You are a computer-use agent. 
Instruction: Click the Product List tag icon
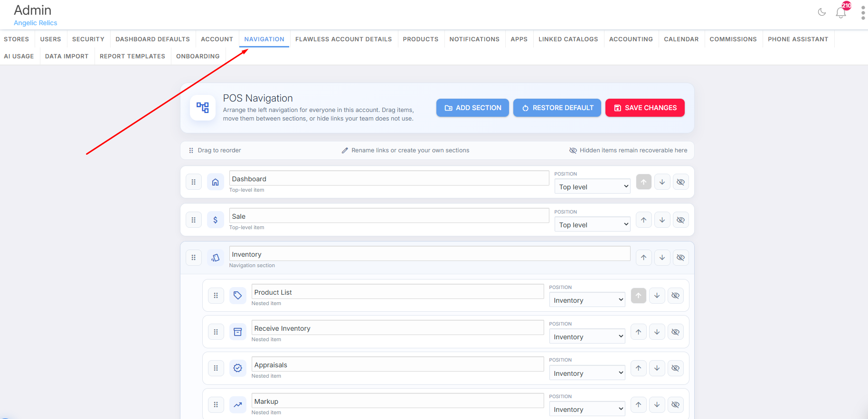click(x=238, y=296)
